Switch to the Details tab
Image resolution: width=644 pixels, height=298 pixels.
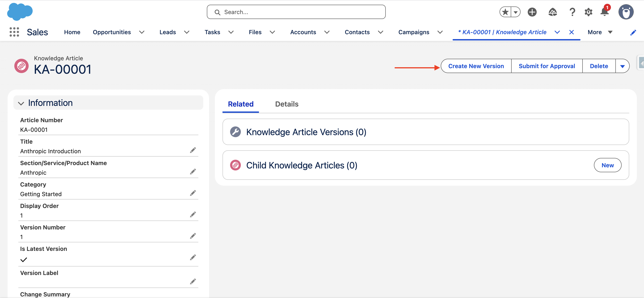[x=286, y=104]
